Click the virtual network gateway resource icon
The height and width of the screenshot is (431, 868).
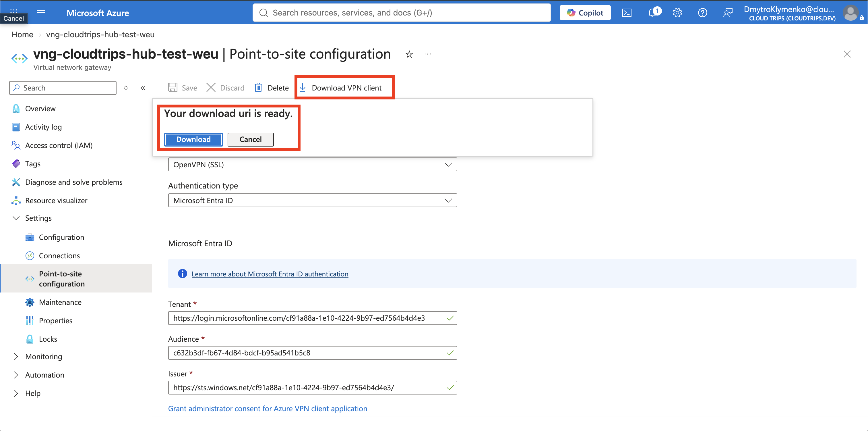point(19,59)
